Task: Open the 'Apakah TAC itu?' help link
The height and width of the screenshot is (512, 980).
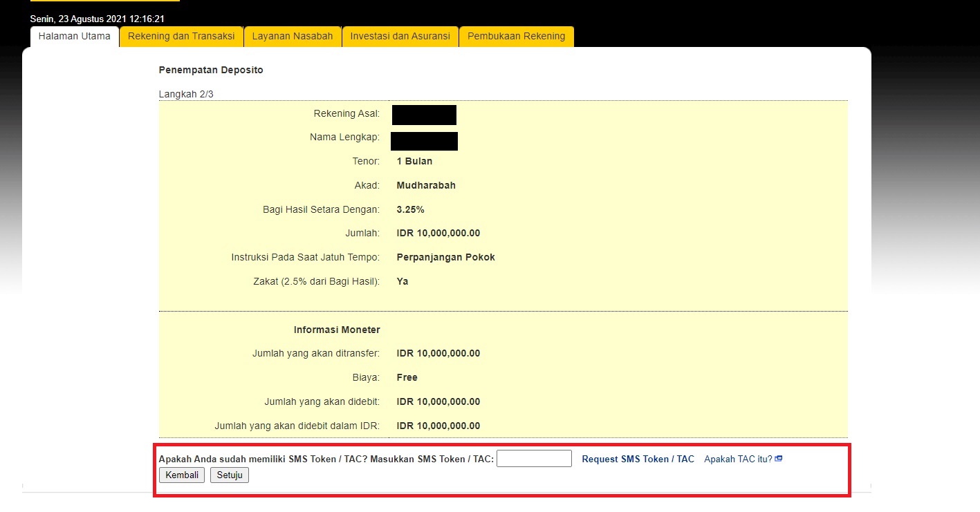Action: (x=738, y=459)
